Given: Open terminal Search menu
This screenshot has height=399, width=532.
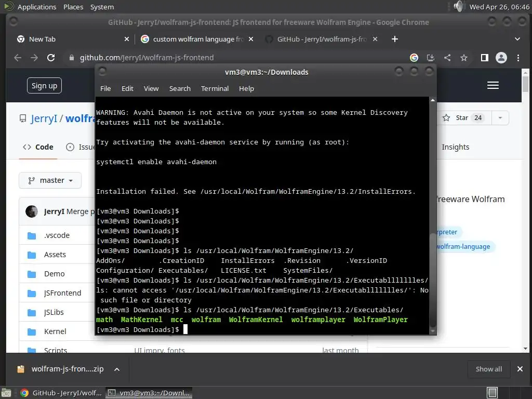Looking at the screenshot, I should pyautogui.click(x=180, y=88).
